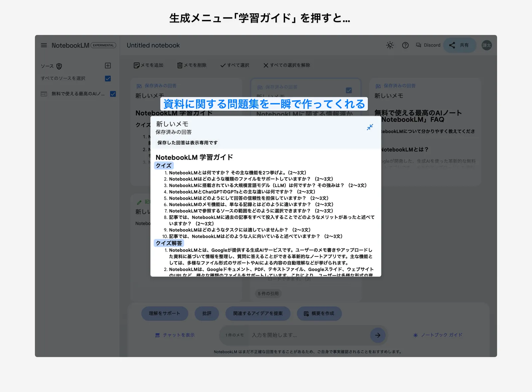This screenshot has width=532, height=392.
Task: Add a new source with plus icon
Action: pyautogui.click(x=108, y=65)
